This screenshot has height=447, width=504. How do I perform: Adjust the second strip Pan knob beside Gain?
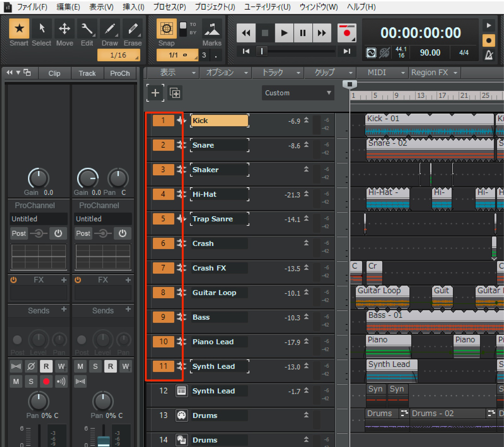click(x=118, y=178)
